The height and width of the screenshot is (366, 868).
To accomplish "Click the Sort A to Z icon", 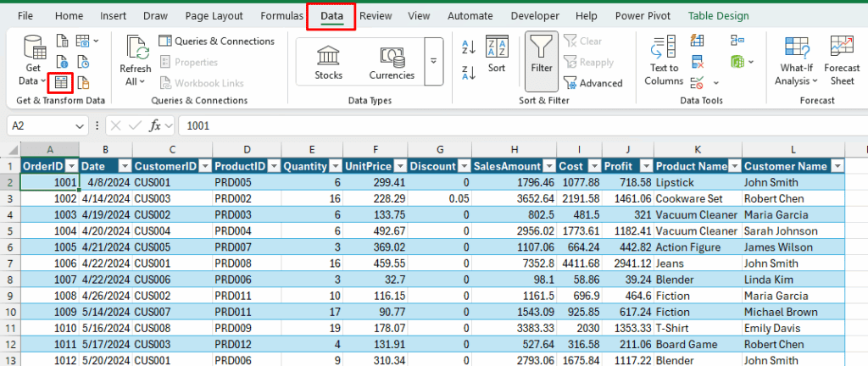I will click(x=469, y=47).
